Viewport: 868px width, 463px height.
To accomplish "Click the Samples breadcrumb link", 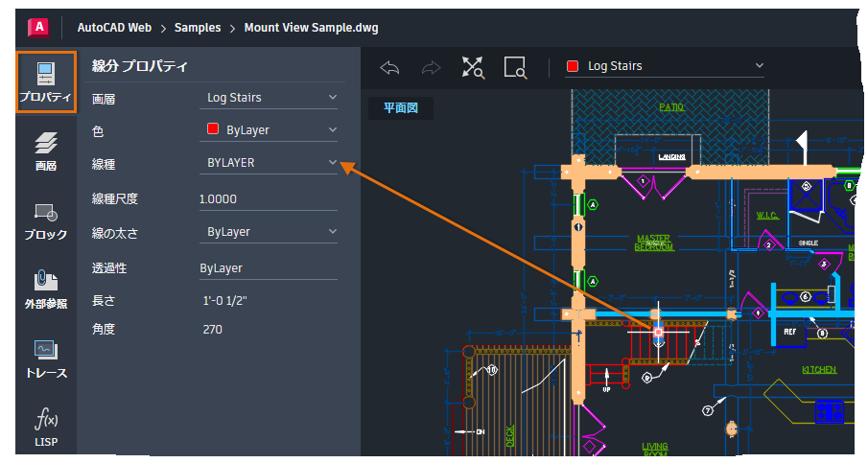I will pos(198,28).
